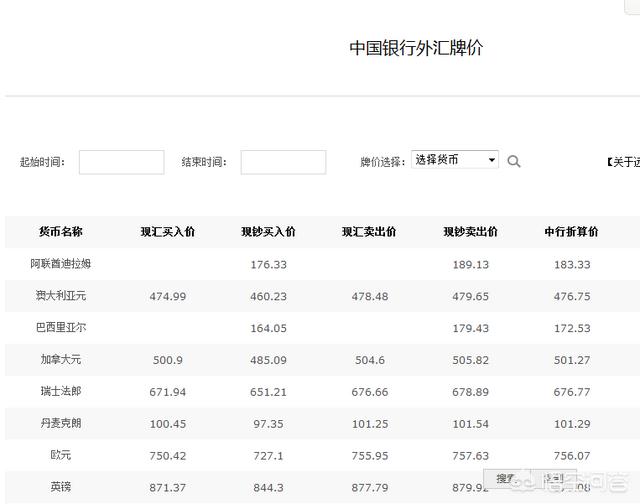Select value 172.53 in the real row
Screen dimensions: 640x504
572,329
